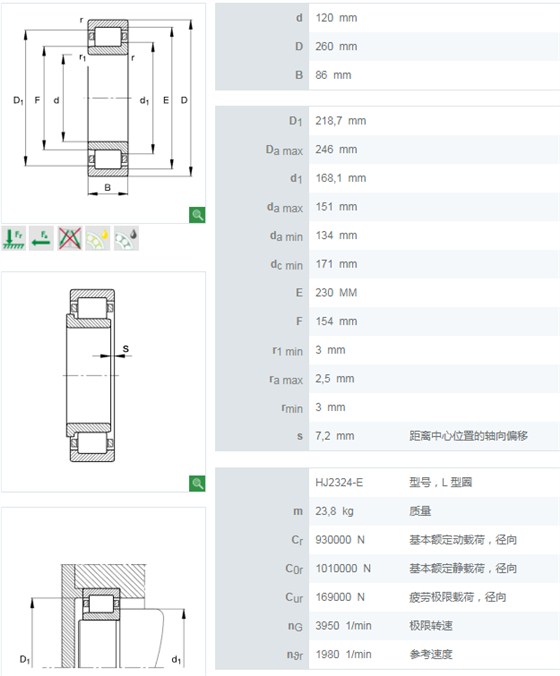560x676 pixels.
Task: Select the ra max value 2,5 mm
Action: tap(335, 379)
